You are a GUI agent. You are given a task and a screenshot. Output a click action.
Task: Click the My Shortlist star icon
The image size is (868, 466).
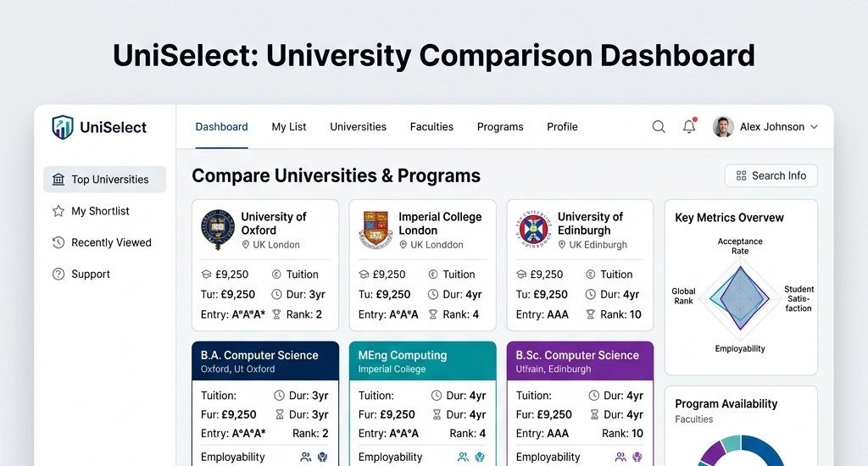58,211
